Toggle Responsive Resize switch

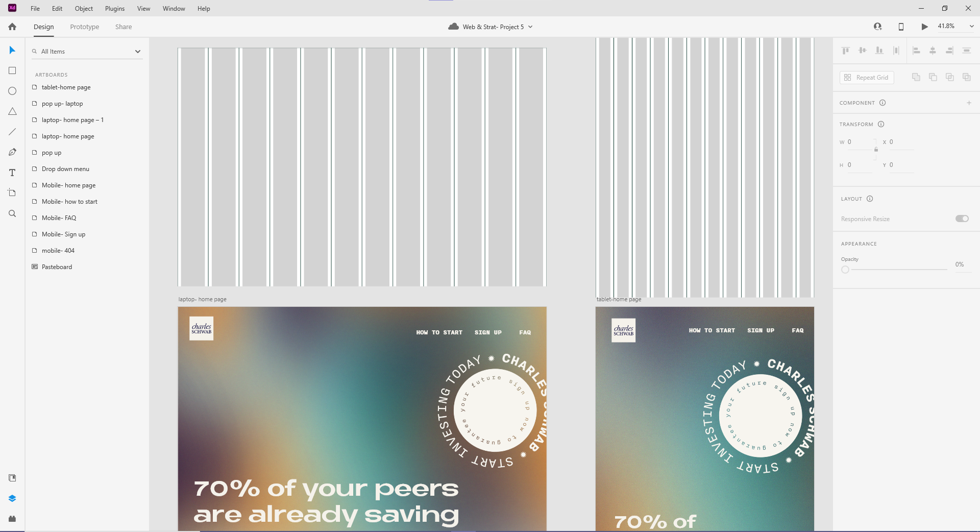point(962,219)
